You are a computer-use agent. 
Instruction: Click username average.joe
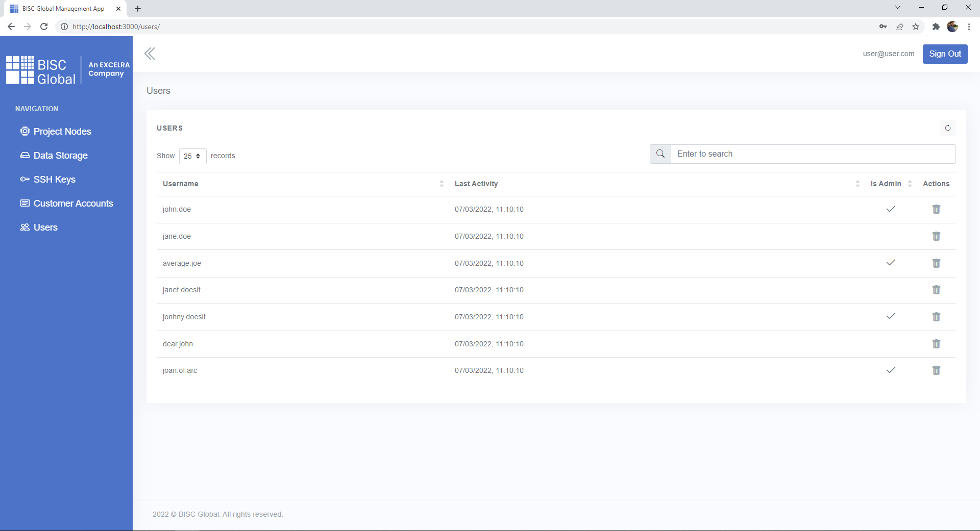[x=182, y=263]
